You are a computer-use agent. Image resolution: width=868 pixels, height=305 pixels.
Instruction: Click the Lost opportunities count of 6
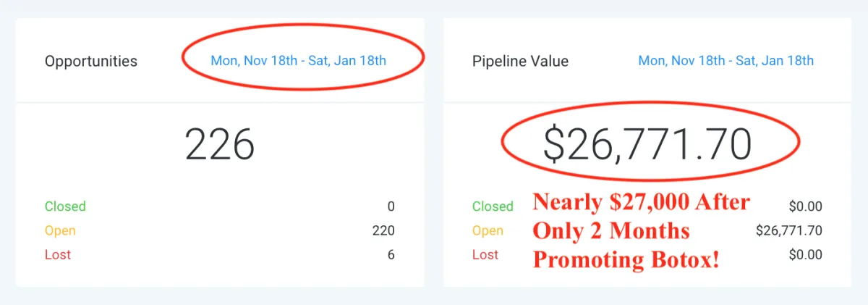click(x=391, y=255)
